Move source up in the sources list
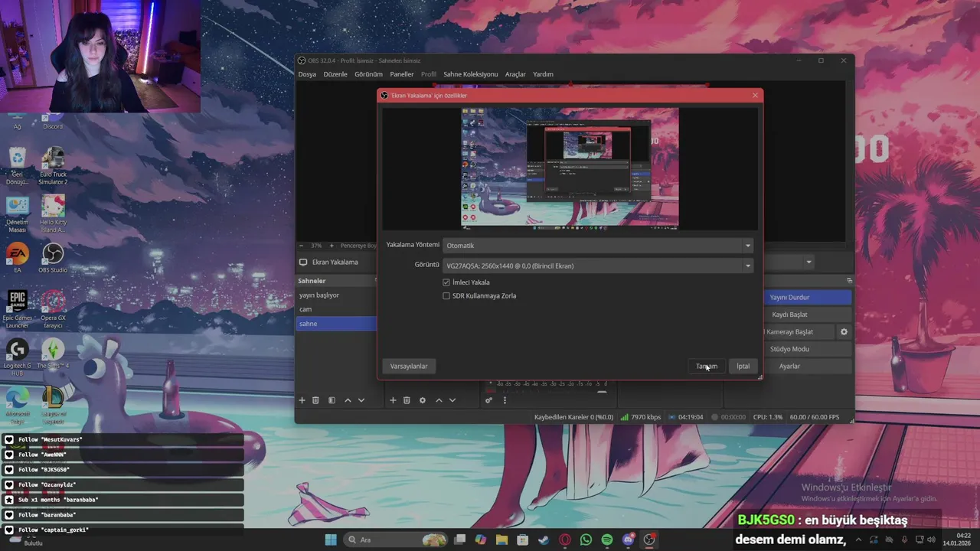 439,400
